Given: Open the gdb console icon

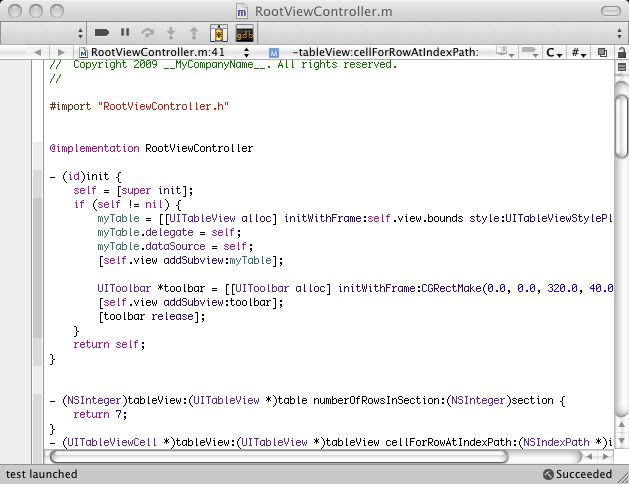Looking at the screenshot, I should pos(244,33).
